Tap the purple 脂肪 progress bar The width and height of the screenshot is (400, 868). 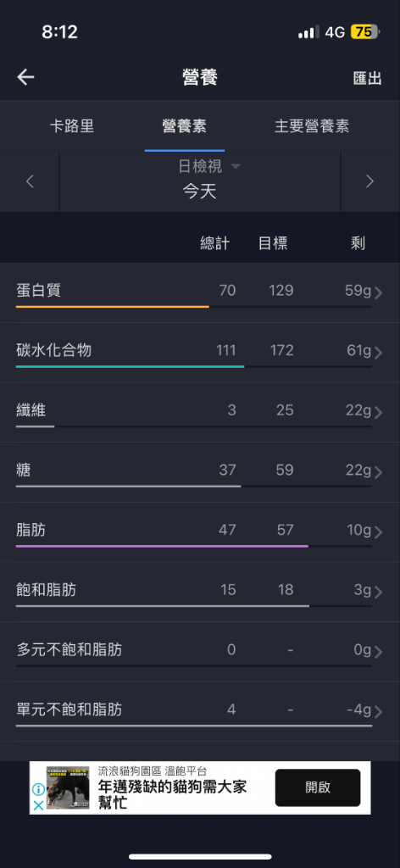click(x=162, y=546)
